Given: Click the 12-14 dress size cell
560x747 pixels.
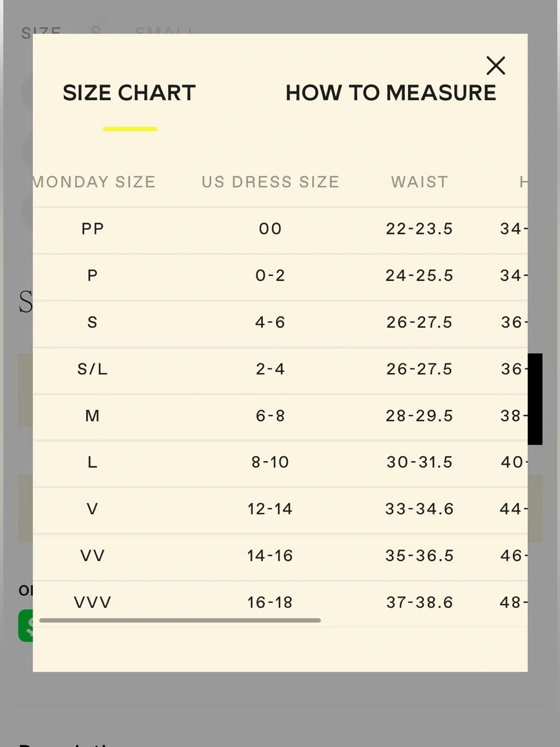Looking at the screenshot, I should pyautogui.click(x=270, y=509).
